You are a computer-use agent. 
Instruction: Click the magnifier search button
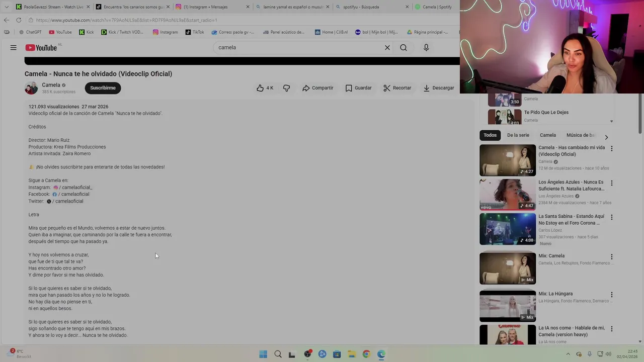pos(404,47)
